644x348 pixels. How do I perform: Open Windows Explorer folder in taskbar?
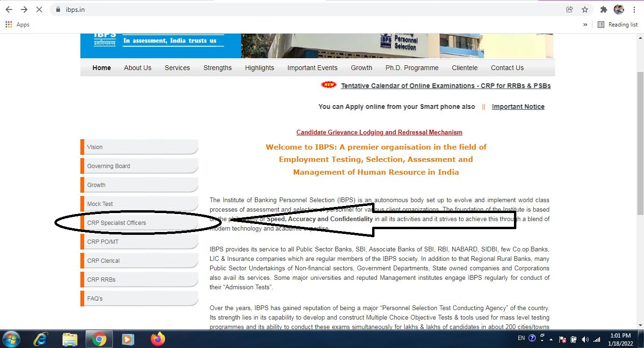pos(70,339)
